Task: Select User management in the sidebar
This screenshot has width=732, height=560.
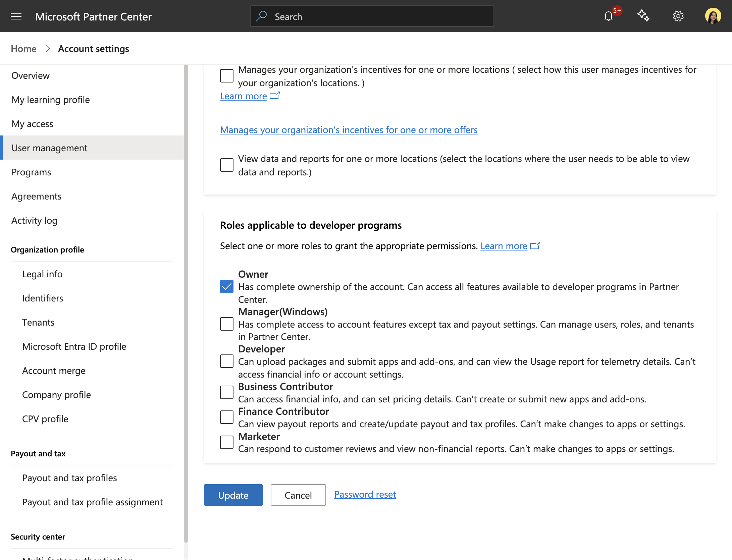Action: click(92, 148)
